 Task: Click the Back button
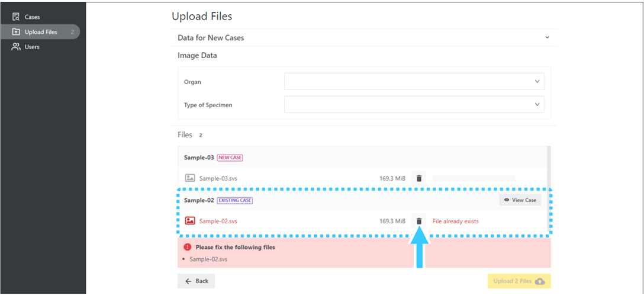click(197, 281)
